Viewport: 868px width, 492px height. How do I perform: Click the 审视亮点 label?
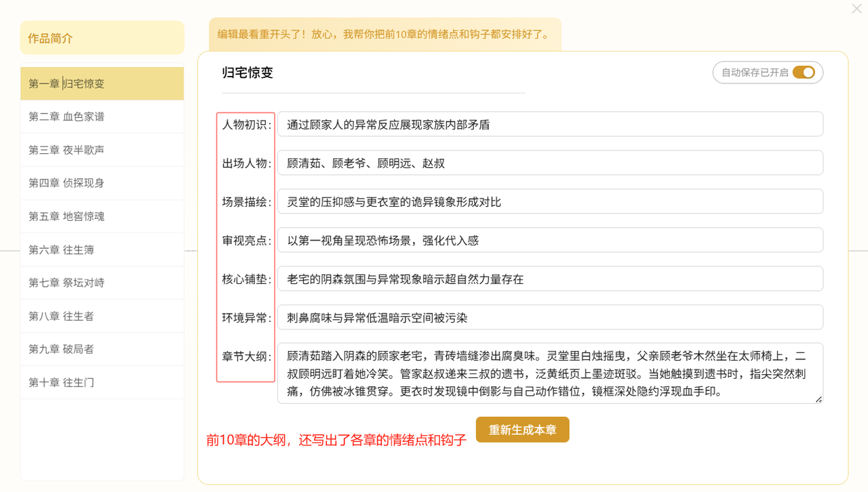tap(247, 241)
